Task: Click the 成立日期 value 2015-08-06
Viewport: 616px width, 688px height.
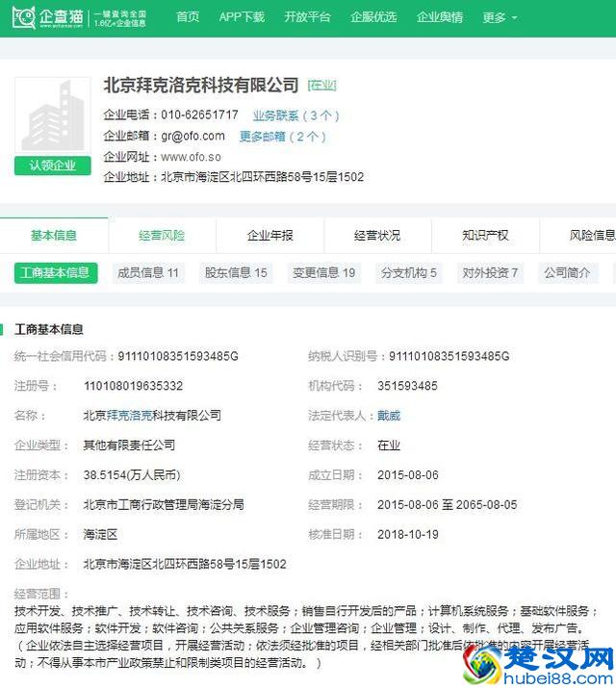Action: coord(407,474)
